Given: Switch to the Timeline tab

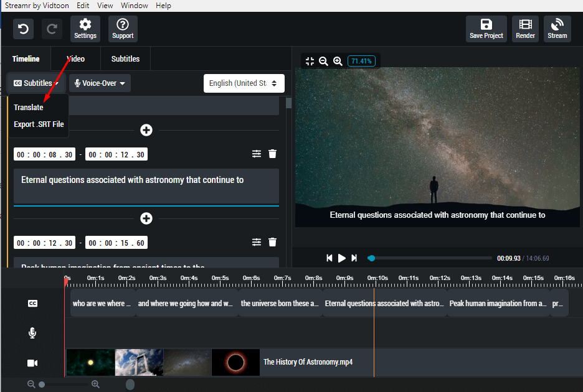Looking at the screenshot, I should coord(26,58).
